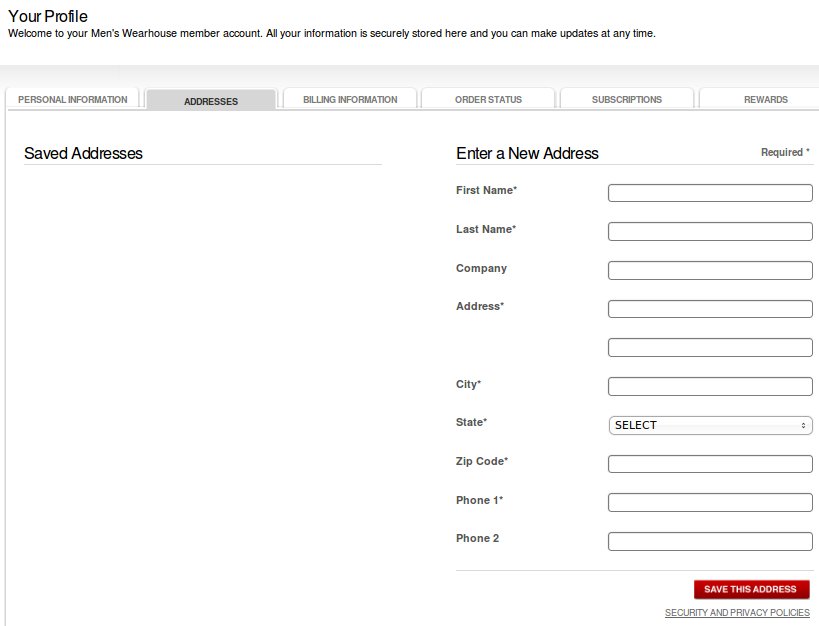The image size is (819, 626).
Task: Click the Enter a New Address heading
Action: click(527, 153)
